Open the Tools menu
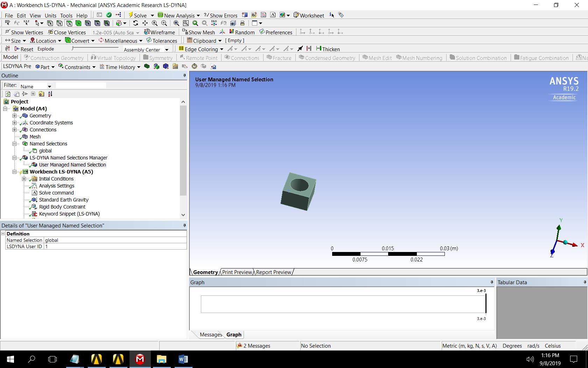The height and width of the screenshot is (368, 588). (x=66, y=15)
